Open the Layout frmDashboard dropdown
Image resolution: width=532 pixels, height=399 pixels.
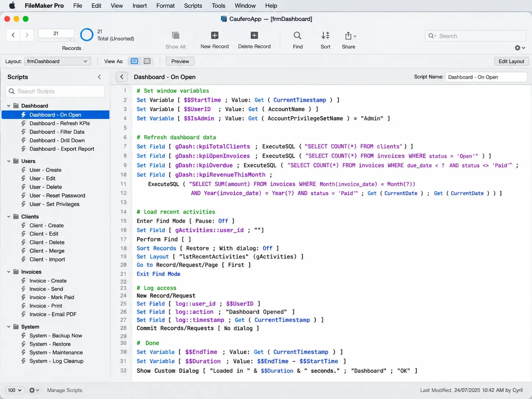(x=57, y=61)
